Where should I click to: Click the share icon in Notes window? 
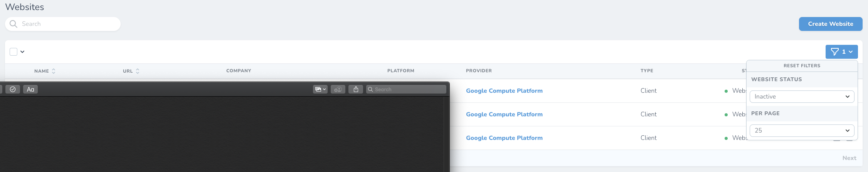(x=356, y=89)
